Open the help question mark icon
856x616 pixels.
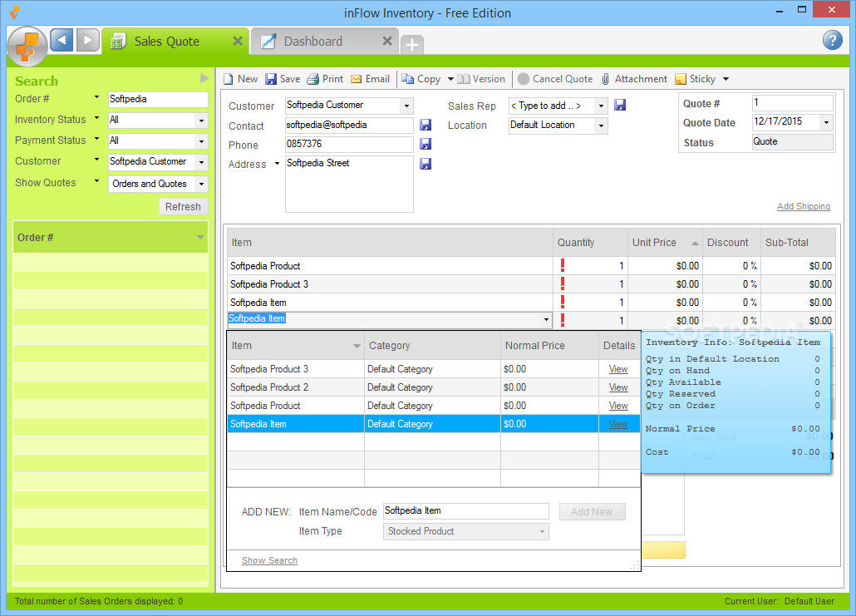(832, 40)
